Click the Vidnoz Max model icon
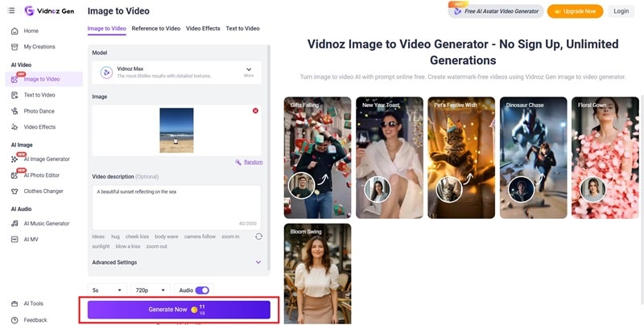The height and width of the screenshot is (325, 644). 107,72
